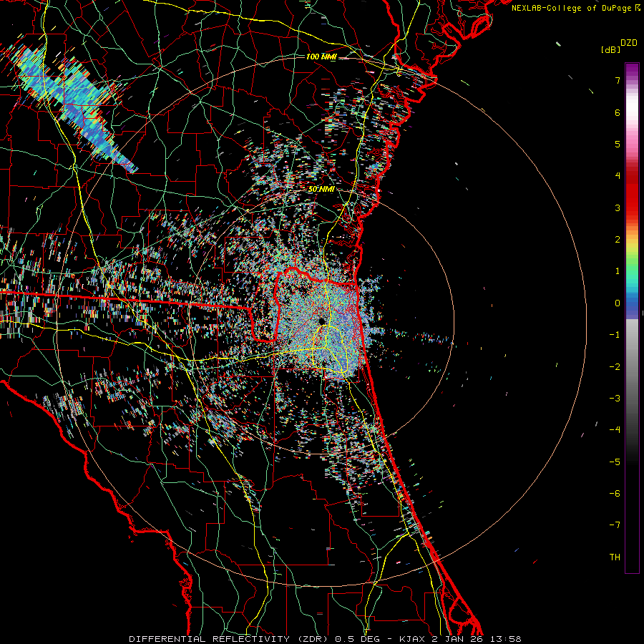Click the -2 dB value on the scale
Image resolution: width=644 pixels, height=644 pixels.
615,367
